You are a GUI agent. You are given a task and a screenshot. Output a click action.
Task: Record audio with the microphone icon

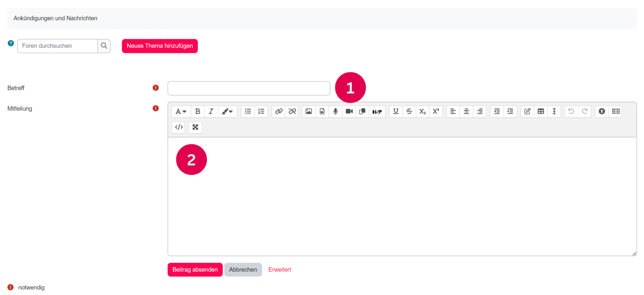(335, 111)
